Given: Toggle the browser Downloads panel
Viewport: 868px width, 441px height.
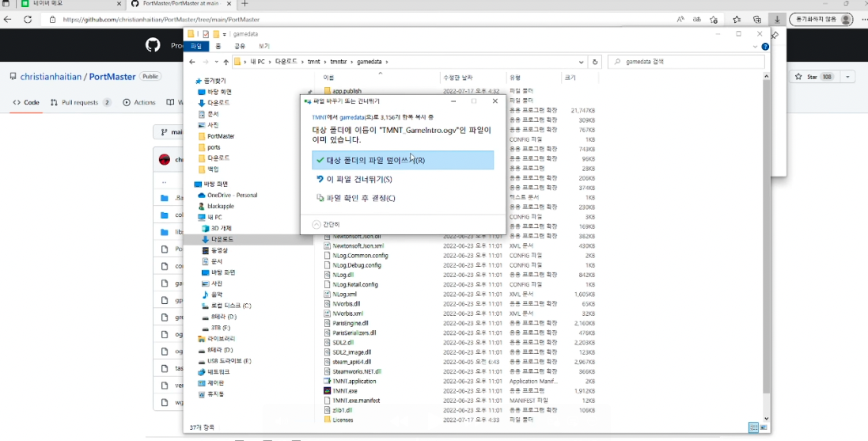Looking at the screenshot, I should click(777, 19).
